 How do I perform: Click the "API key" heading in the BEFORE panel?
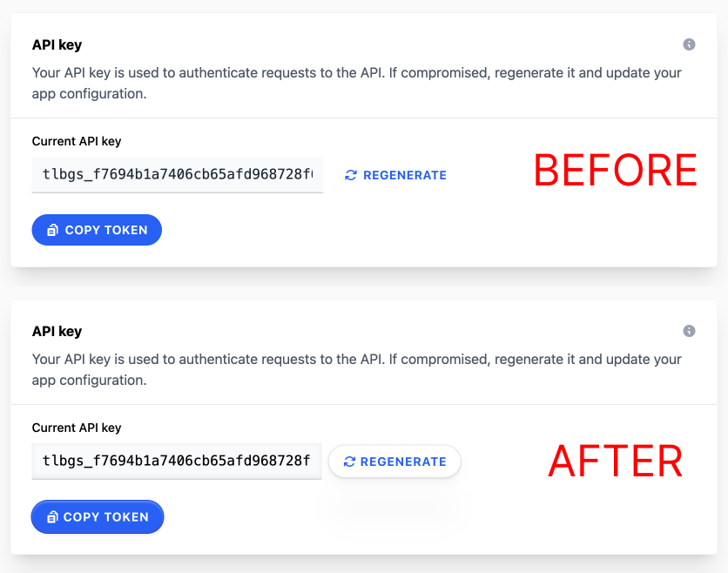click(x=57, y=45)
